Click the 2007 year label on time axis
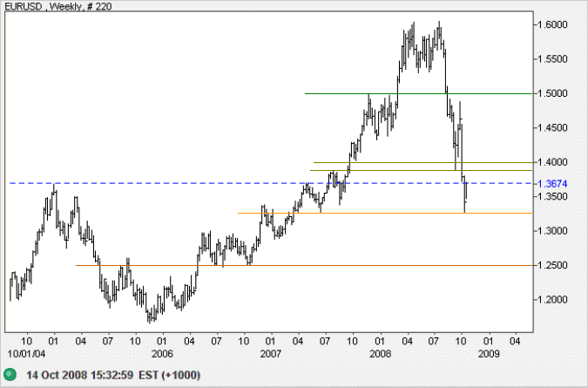Viewport: 588px width, 388px height. [x=270, y=354]
